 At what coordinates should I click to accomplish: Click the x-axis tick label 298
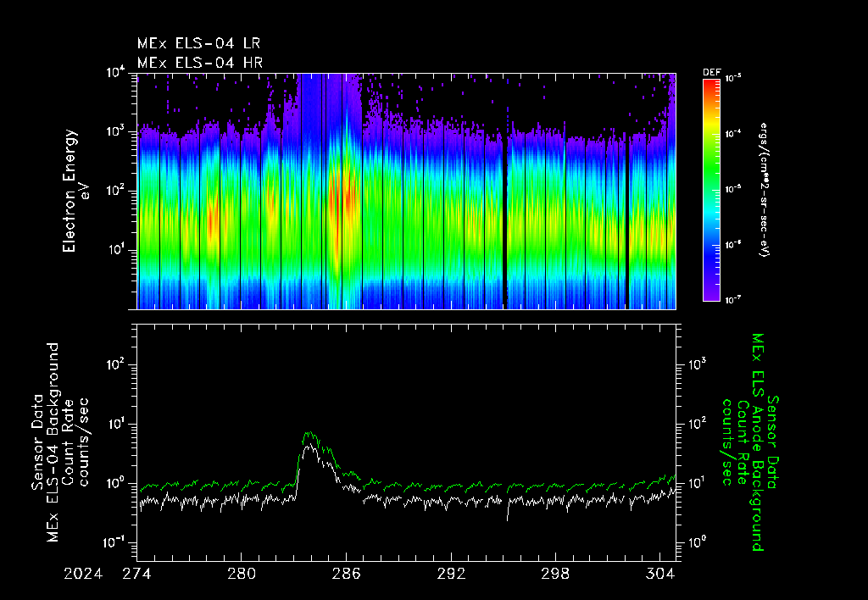[555, 574]
